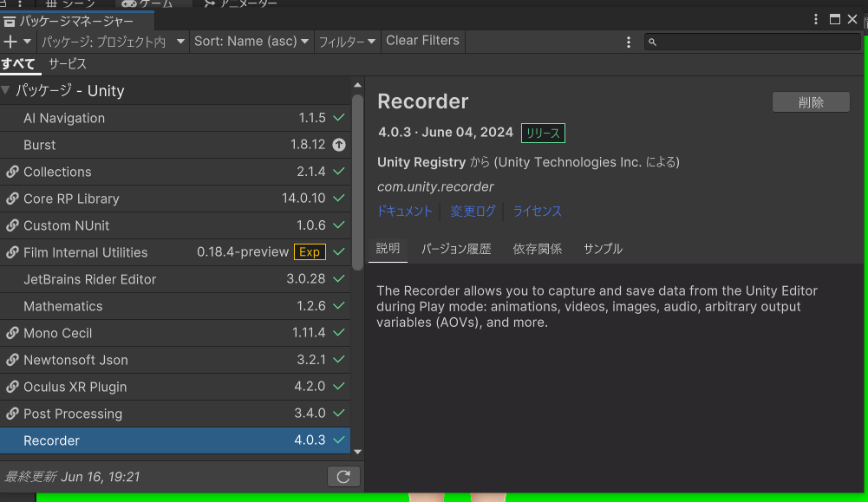Image resolution: width=868 pixels, height=502 pixels.
Task: Select the Recorder package row
Action: click(x=175, y=440)
